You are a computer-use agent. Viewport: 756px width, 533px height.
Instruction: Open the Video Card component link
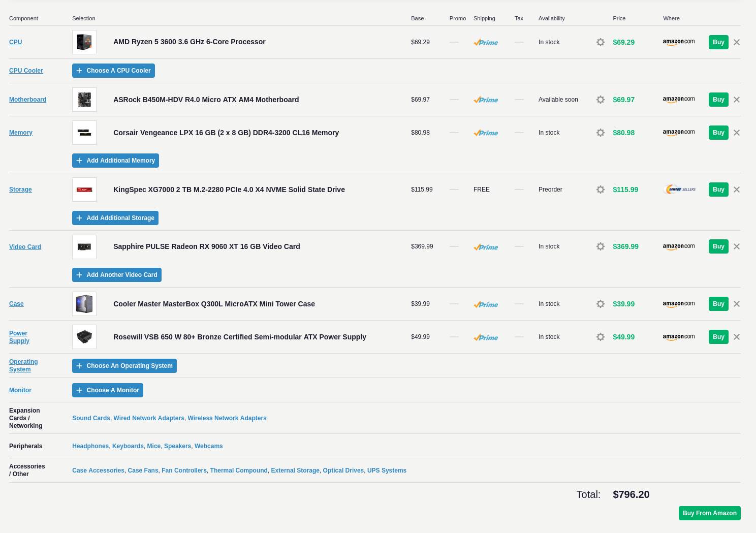pyautogui.click(x=25, y=247)
